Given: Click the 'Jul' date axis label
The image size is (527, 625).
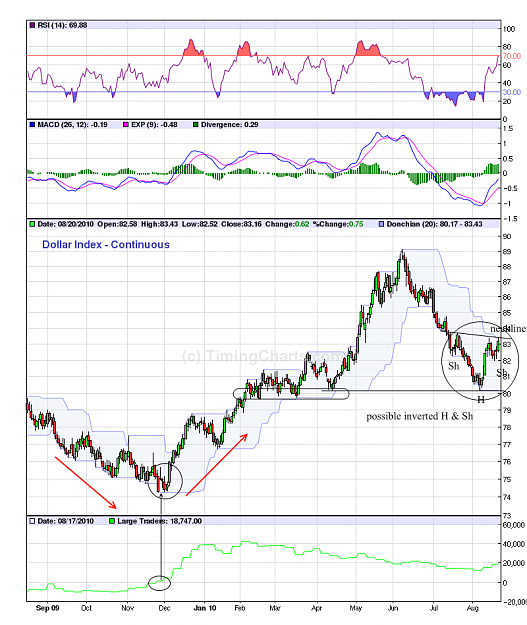Looking at the screenshot, I should point(434,608).
